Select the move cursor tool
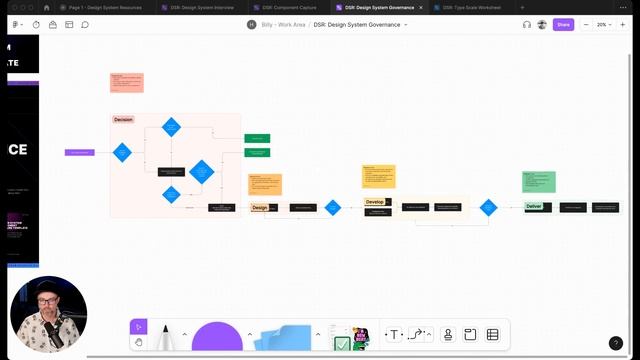Viewport: 640px width, 360px height. point(138,327)
